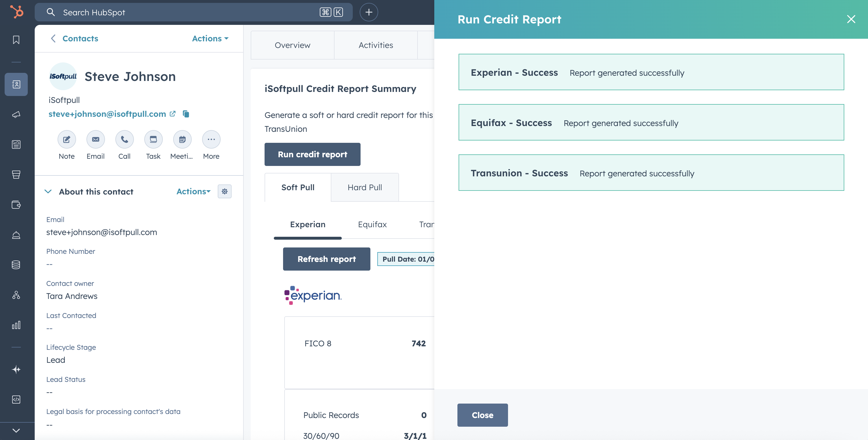
Task: Open About this contact Actions dropdown
Action: (x=193, y=191)
